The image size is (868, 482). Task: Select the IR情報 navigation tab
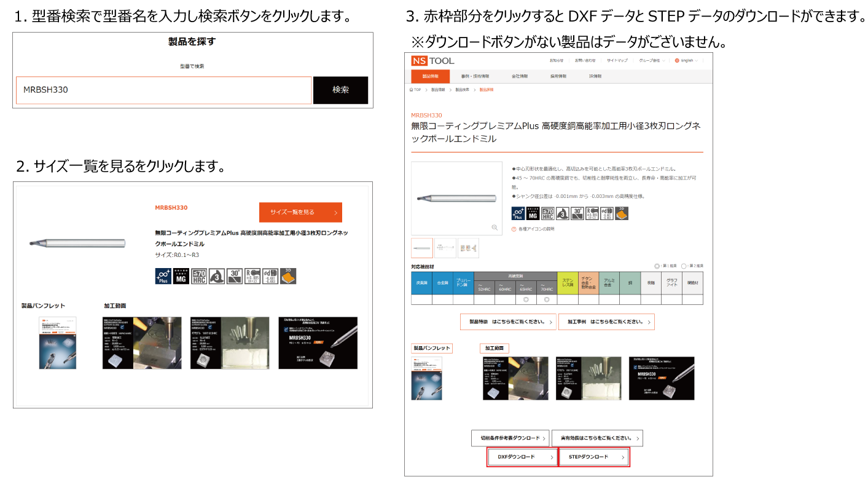pos(595,76)
